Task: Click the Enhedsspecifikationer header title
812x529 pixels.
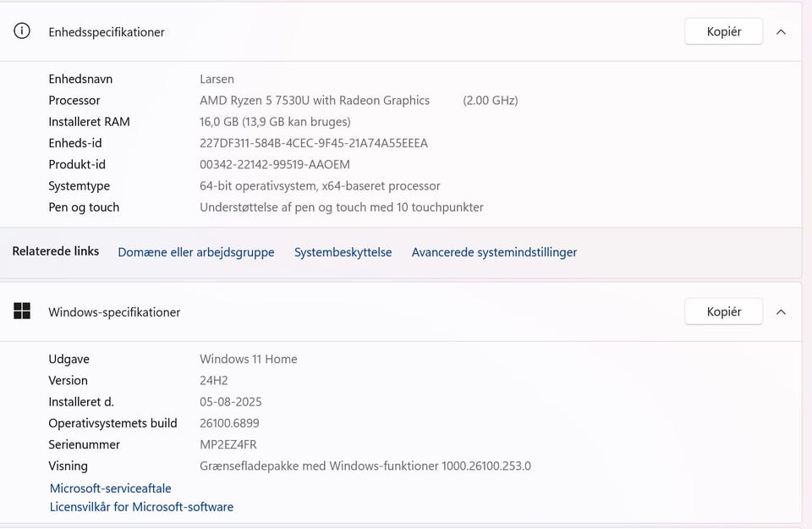Action: (x=107, y=32)
